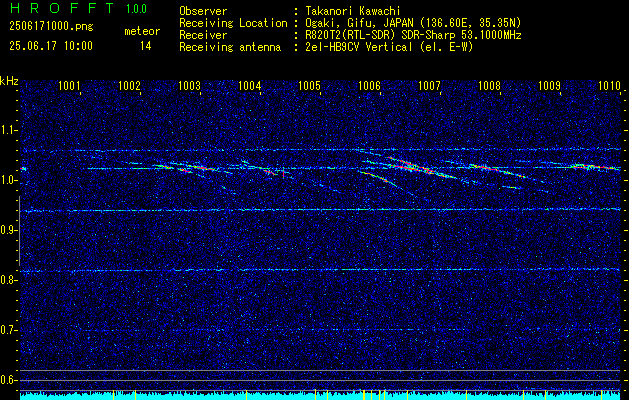Click the 1008 time axis label
Image resolution: width=629 pixels, height=400 pixels.
click(489, 86)
